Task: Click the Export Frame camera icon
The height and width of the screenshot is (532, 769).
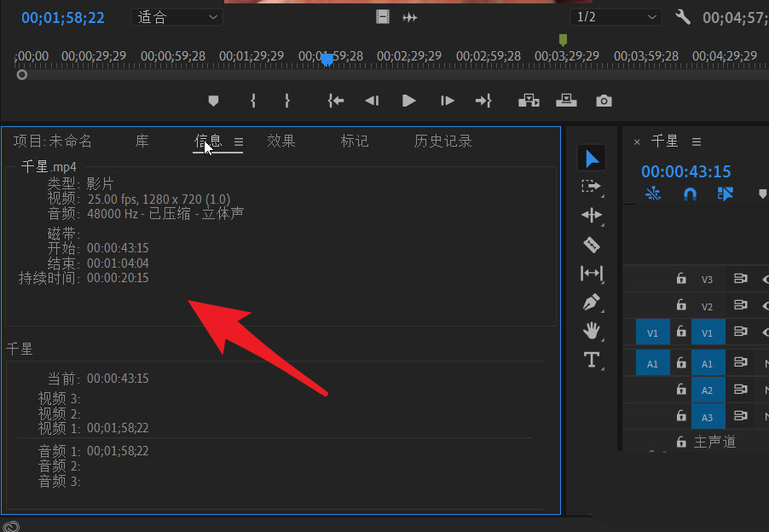Action: point(604,101)
